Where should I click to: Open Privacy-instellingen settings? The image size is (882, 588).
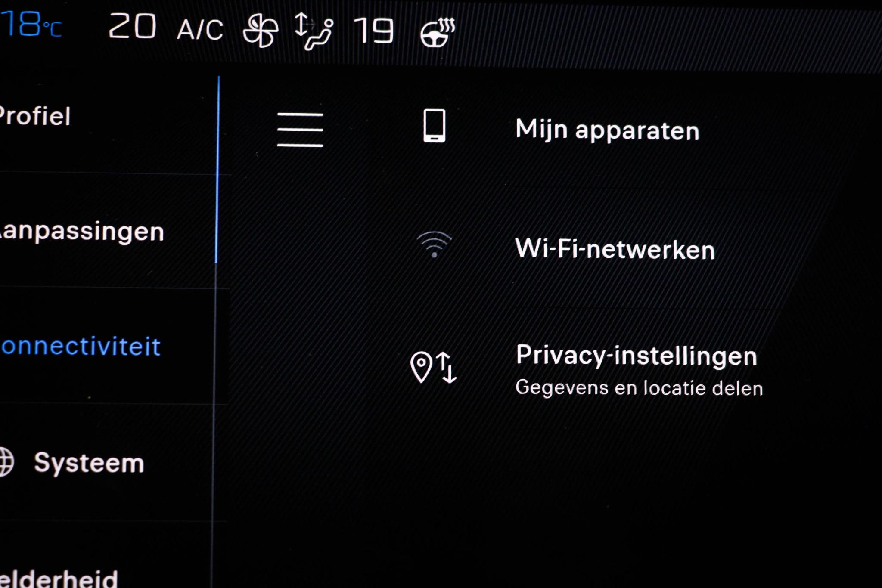coord(637,356)
